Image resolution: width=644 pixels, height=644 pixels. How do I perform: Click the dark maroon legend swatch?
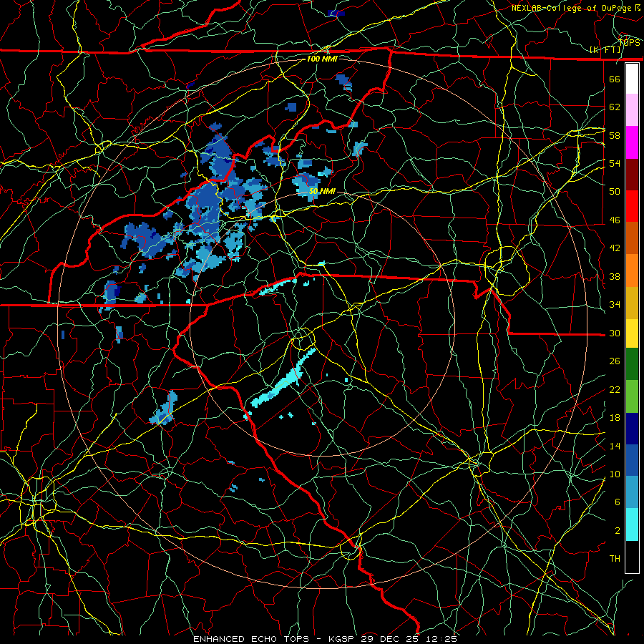[632, 174]
